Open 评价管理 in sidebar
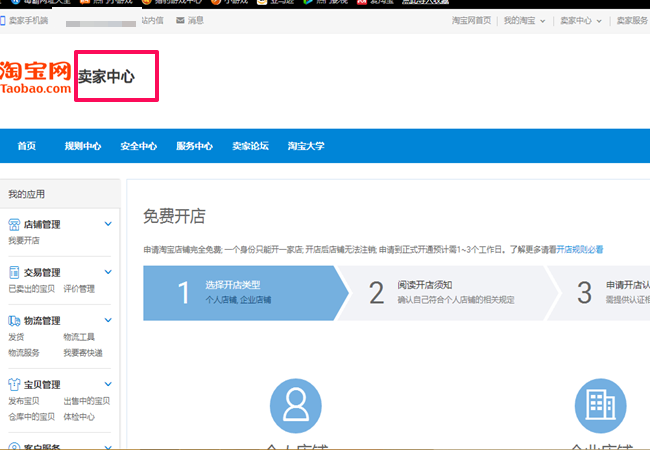The image size is (650, 450). click(79, 288)
